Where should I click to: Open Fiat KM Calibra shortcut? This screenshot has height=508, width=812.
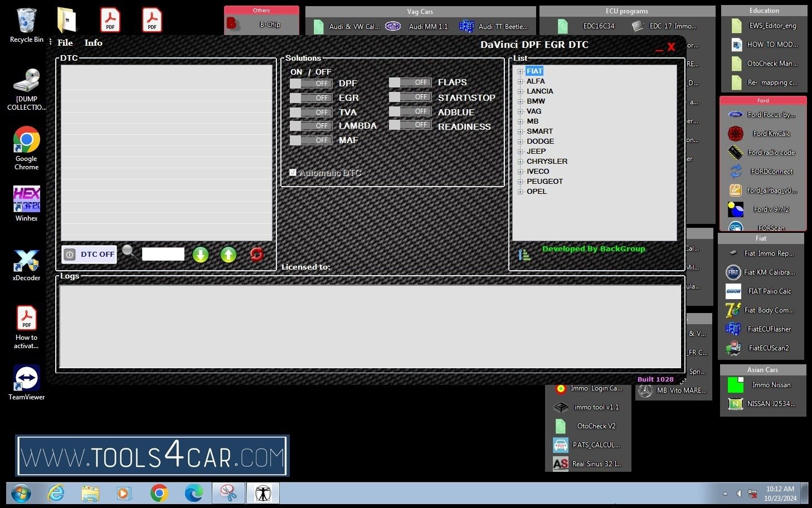coord(761,272)
